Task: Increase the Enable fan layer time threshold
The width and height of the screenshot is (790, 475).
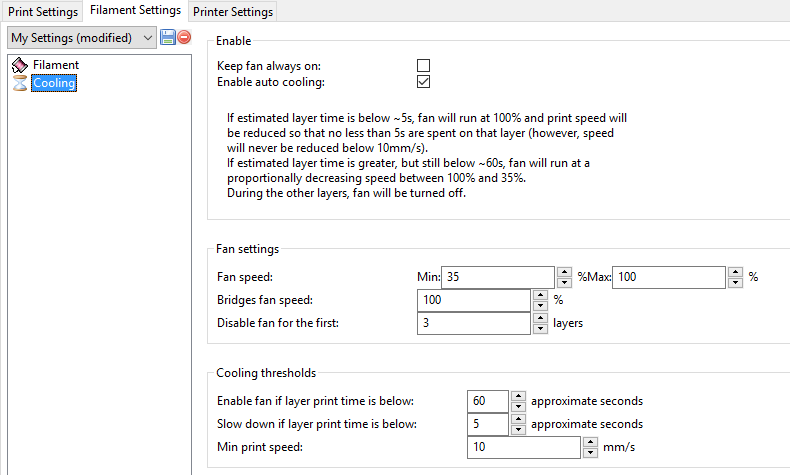Action: tap(518, 395)
